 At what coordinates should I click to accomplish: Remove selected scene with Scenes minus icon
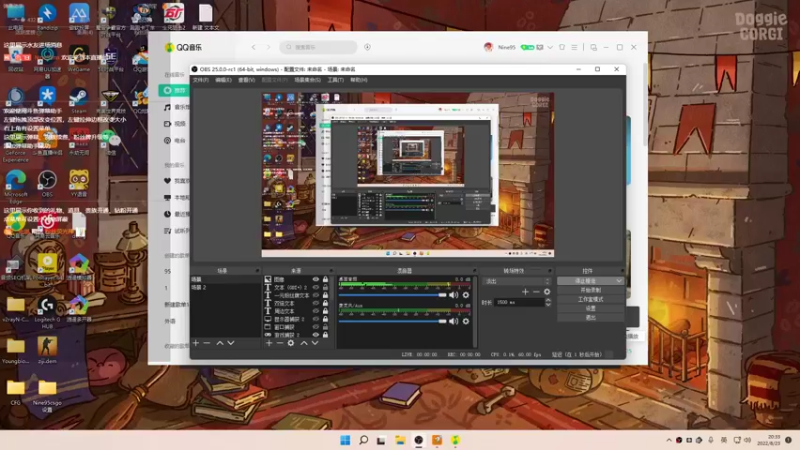[x=207, y=343]
